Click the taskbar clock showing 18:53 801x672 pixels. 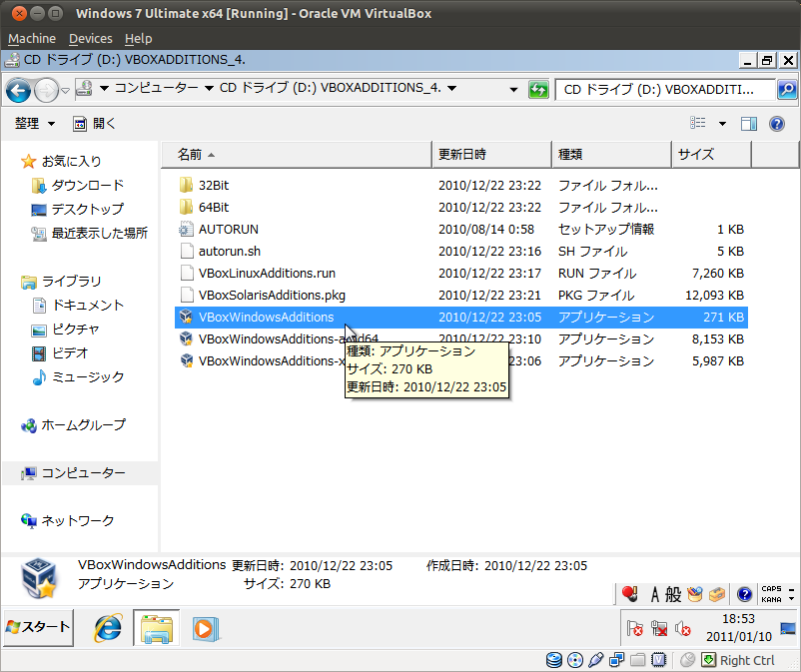tap(739, 628)
